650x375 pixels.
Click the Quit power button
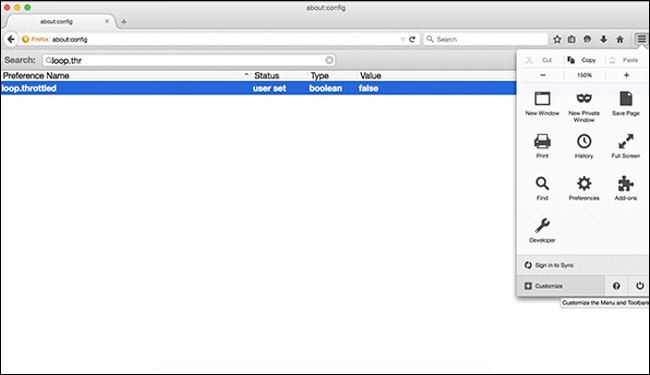pyautogui.click(x=640, y=285)
